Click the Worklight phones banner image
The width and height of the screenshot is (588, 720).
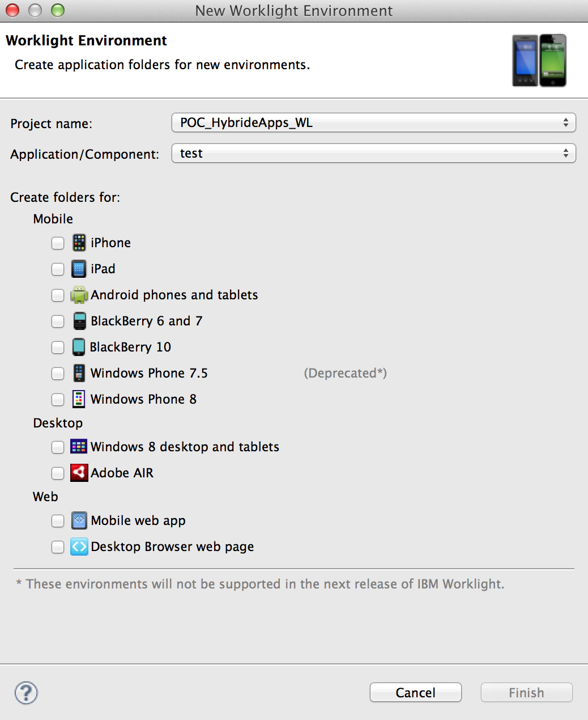539,60
